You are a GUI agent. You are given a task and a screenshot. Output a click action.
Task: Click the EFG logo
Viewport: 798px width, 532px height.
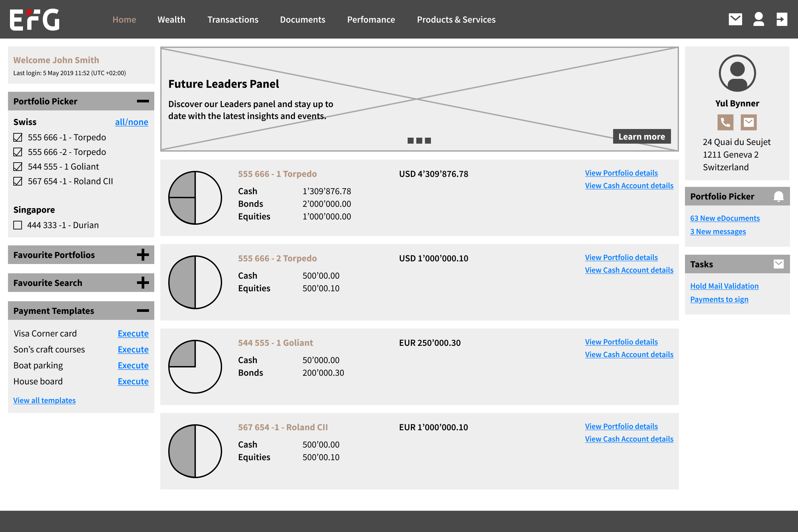click(35, 20)
